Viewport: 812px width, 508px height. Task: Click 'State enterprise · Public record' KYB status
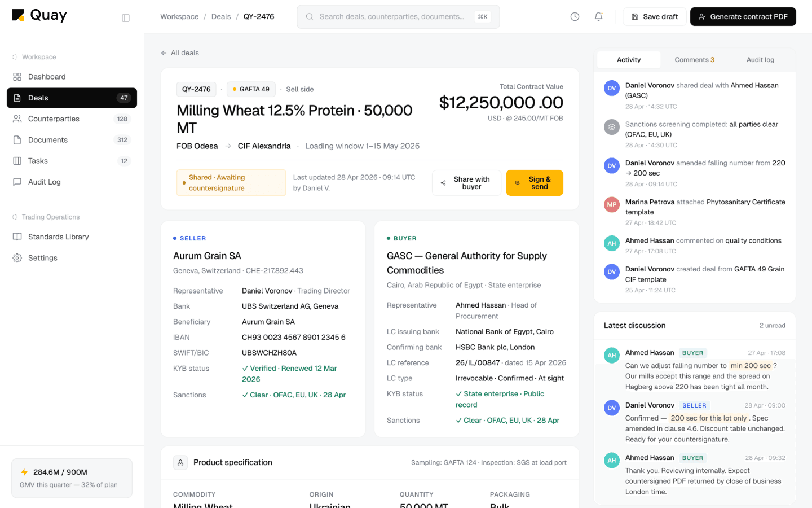pyautogui.click(x=500, y=399)
